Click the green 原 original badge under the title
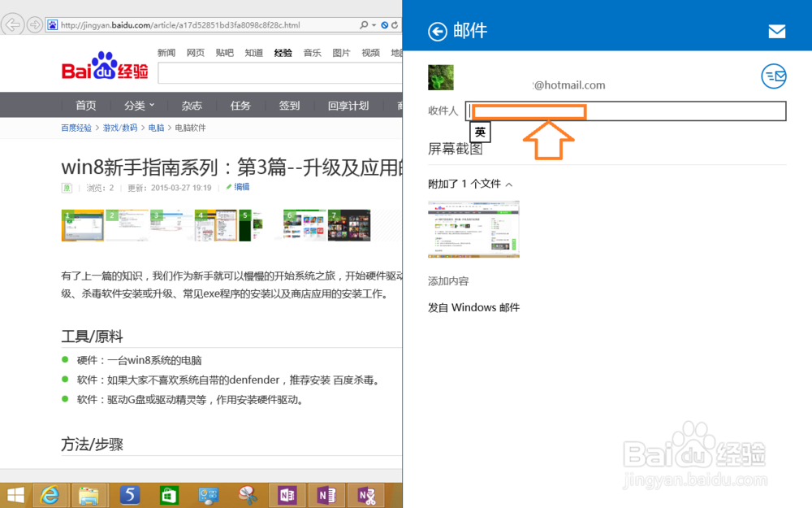The width and height of the screenshot is (812, 508). click(67, 188)
